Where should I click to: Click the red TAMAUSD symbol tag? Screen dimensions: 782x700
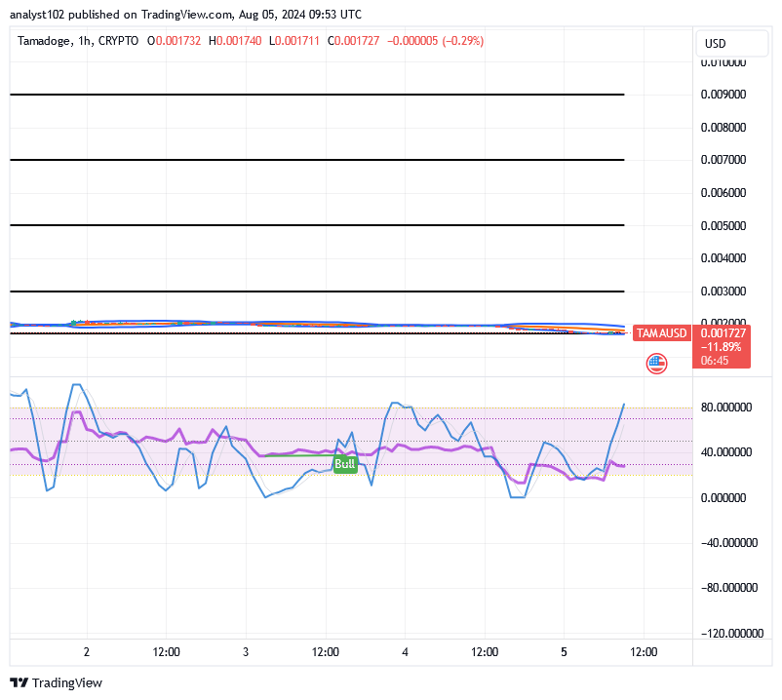click(x=661, y=333)
